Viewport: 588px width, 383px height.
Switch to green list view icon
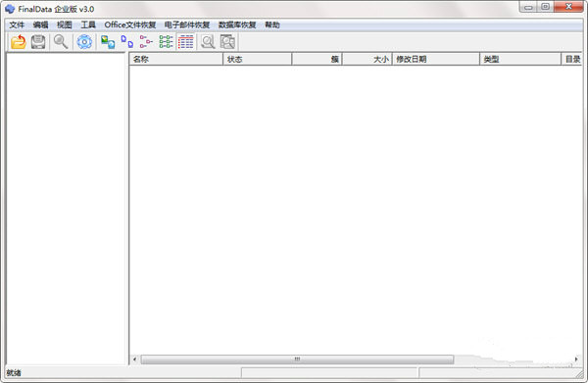(x=166, y=42)
